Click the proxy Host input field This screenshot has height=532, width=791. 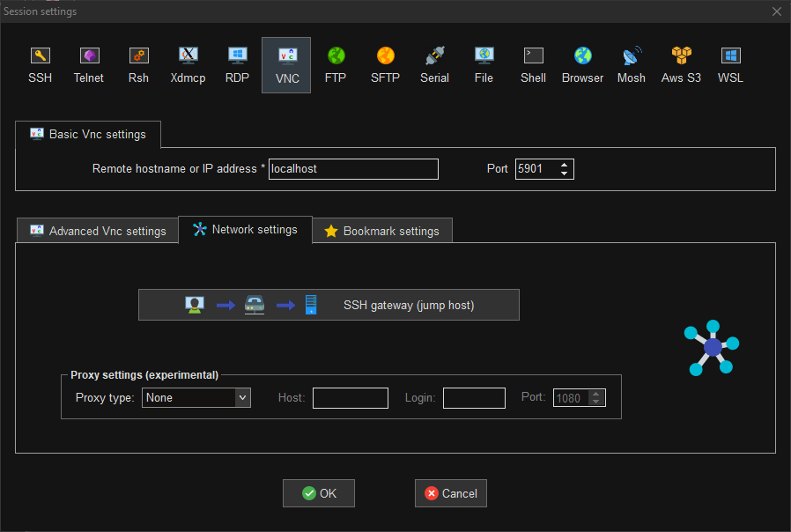point(351,398)
